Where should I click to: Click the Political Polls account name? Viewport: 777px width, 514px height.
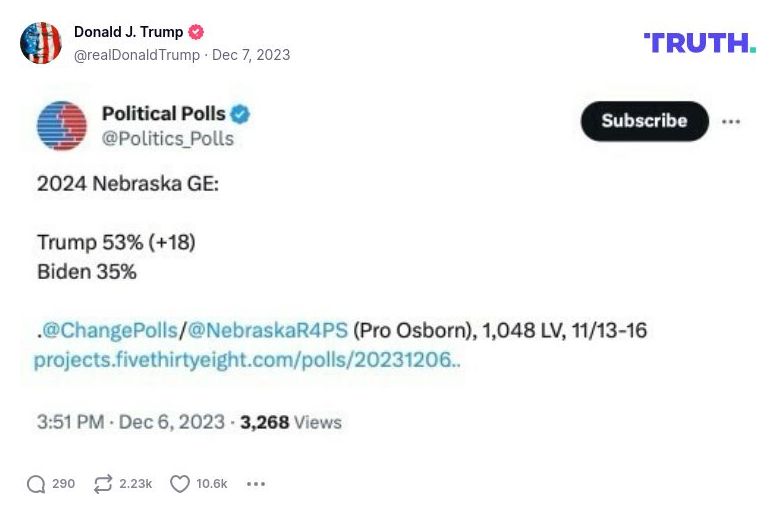tap(165, 114)
